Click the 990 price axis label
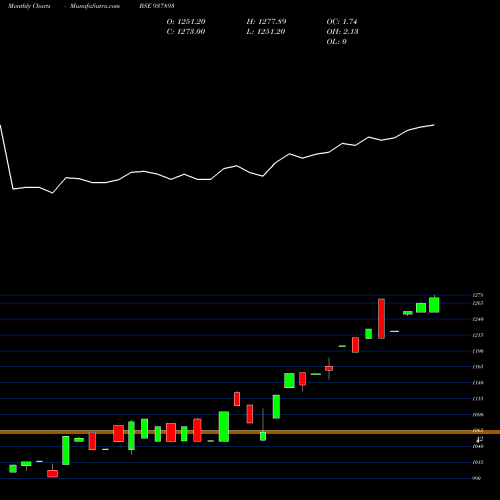500x500 pixels. click(477, 478)
